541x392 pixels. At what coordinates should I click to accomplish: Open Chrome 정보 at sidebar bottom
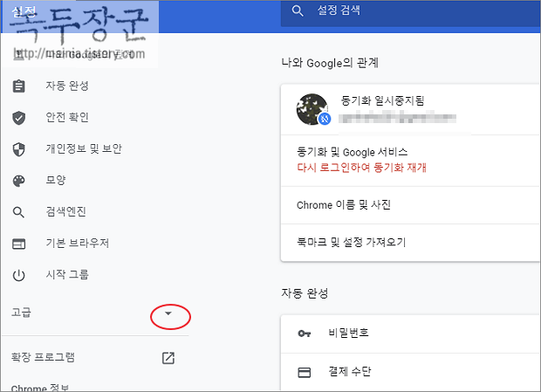[40, 388]
